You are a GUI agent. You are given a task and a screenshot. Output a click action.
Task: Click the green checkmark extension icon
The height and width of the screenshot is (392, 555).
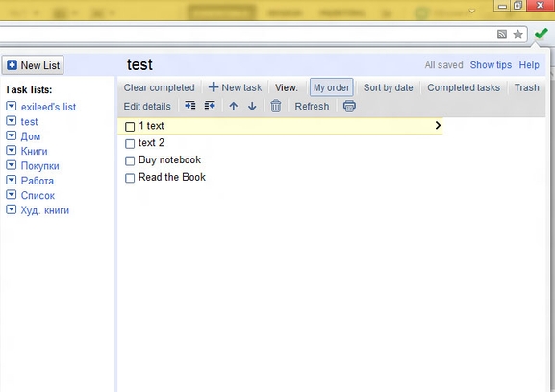coord(542,34)
